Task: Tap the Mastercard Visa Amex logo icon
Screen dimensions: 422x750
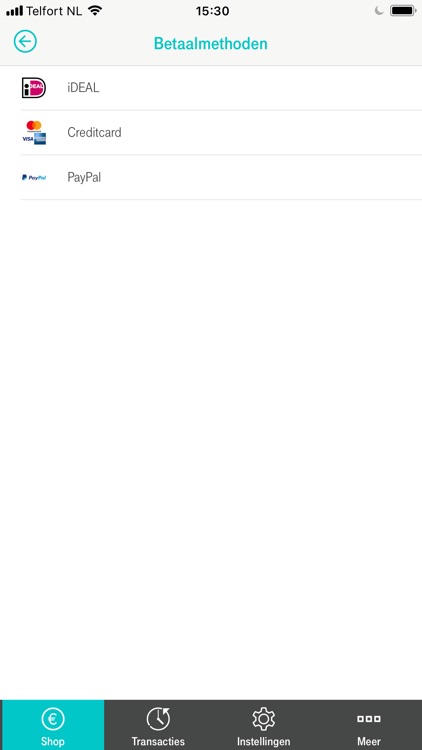Action: (x=34, y=132)
